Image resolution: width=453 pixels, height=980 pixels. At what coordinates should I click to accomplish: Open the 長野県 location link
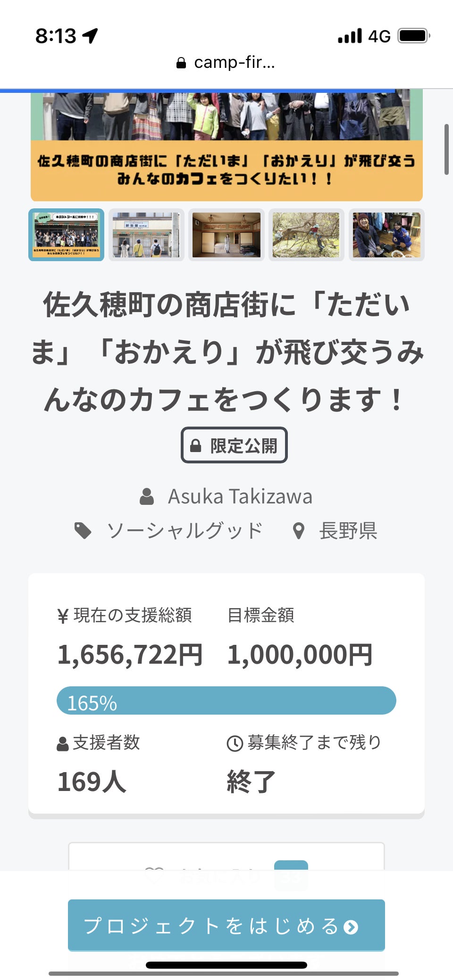(x=348, y=531)
